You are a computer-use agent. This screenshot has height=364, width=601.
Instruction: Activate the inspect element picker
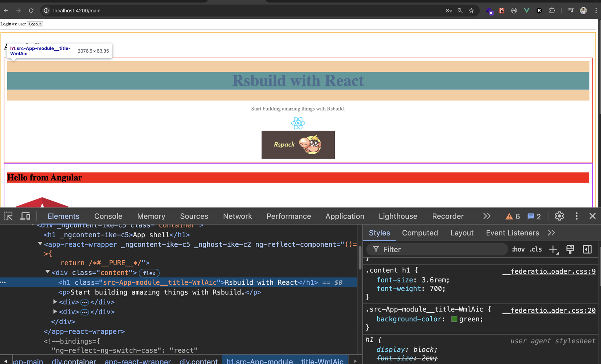8,216
